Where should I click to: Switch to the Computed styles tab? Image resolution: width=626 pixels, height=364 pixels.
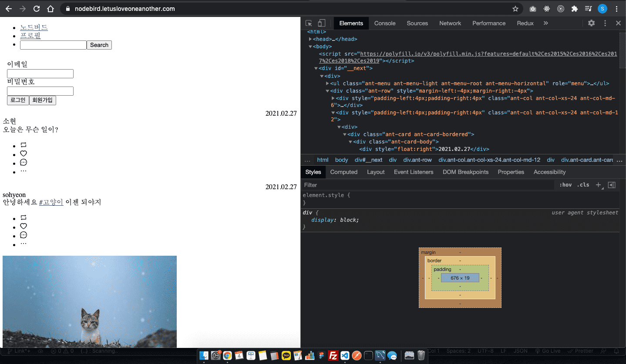pos(344,172)
